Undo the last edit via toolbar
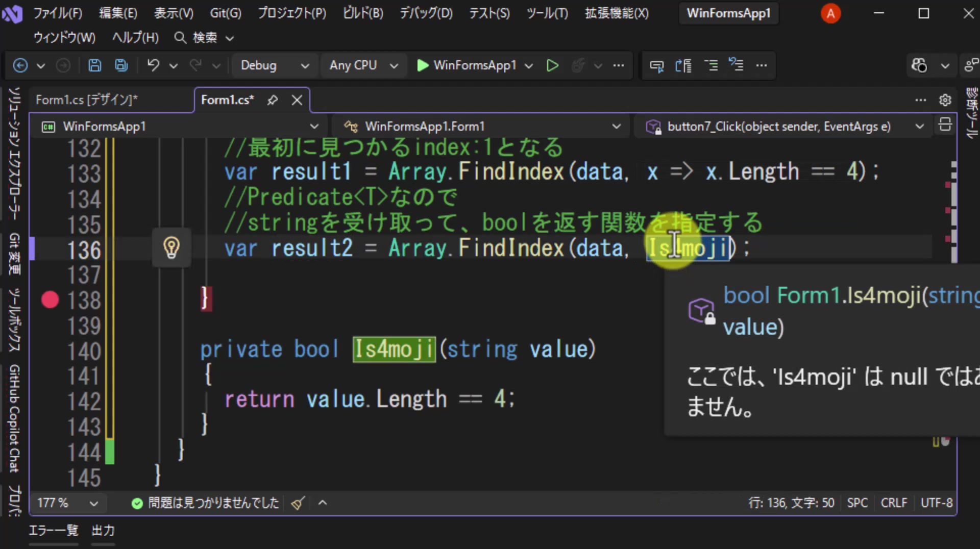Viewport: 980px width, 549px height. [x=153, y=65]
